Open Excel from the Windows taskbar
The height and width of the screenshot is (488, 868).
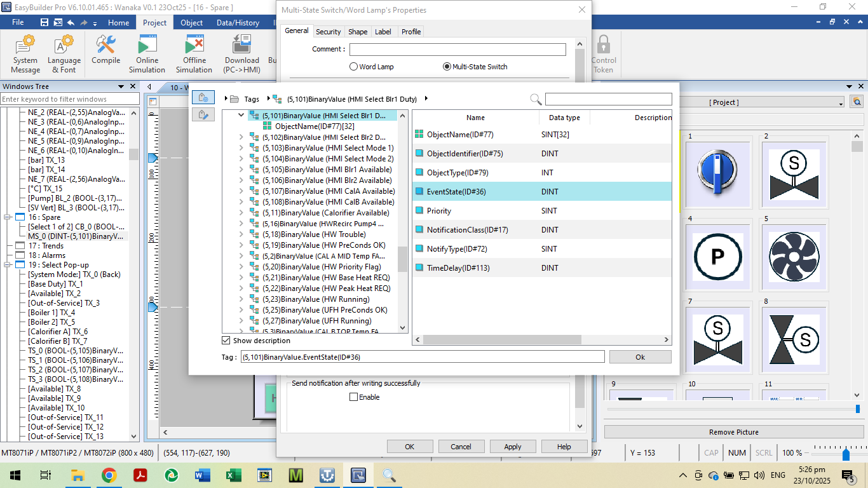233,475
